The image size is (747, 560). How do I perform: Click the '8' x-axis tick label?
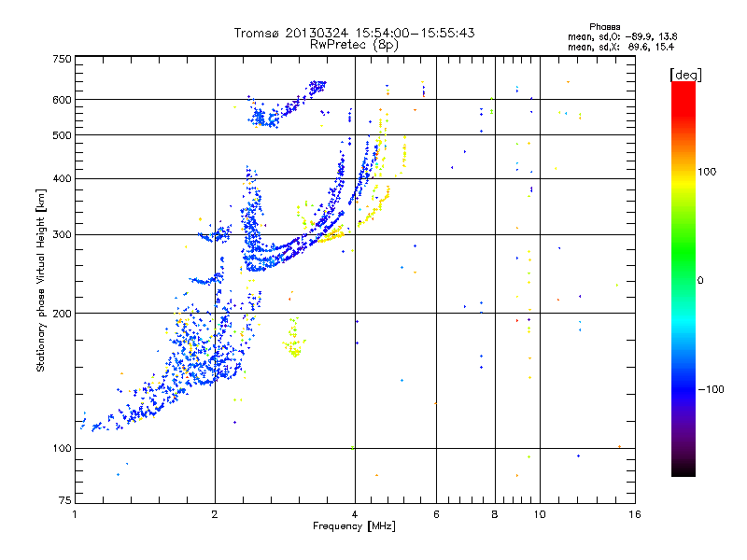point(495,514)
